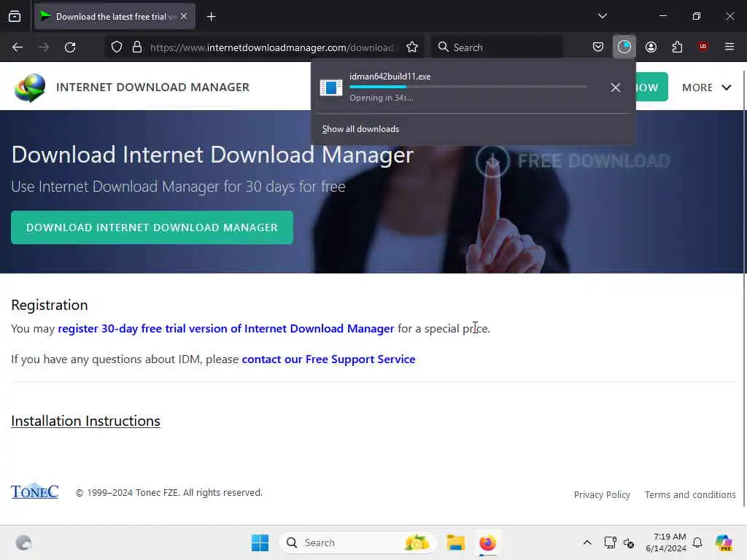747x560 pixels.
Task: Click idman642build11.exe file icon in downloads
Action: (331, 87)
